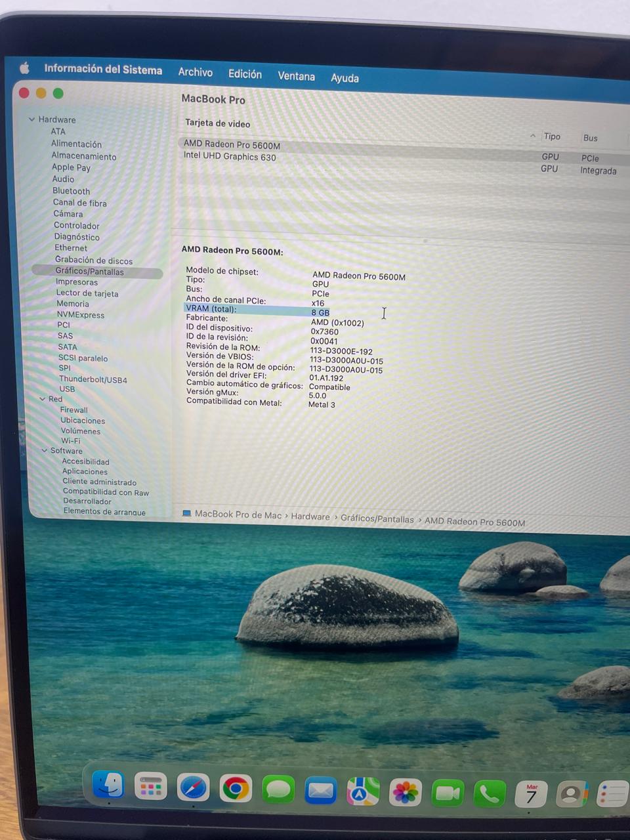Click MacBook Pro de Mac in path bar
The width and height of the screenshot is (630, 840).
pos(238,514)
